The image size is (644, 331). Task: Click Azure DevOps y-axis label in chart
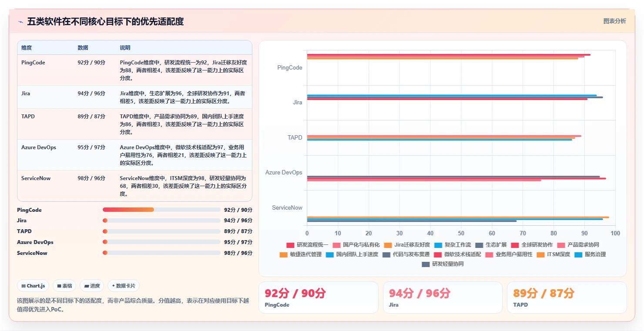pos(284,173)
